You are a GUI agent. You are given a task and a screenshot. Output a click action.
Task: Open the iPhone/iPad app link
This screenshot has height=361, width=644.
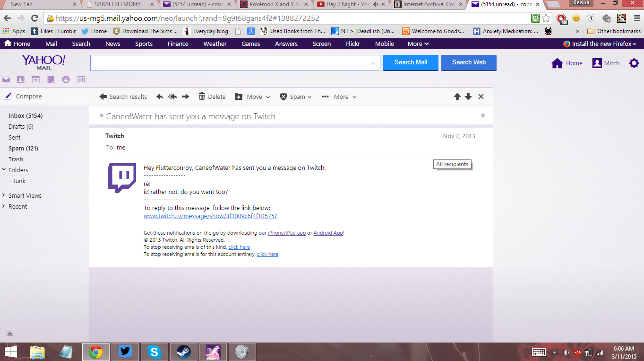click(x=287, y=233)
